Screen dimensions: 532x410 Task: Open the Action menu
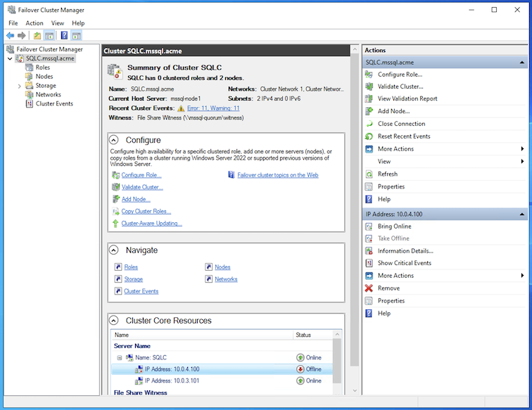[34, 23]
